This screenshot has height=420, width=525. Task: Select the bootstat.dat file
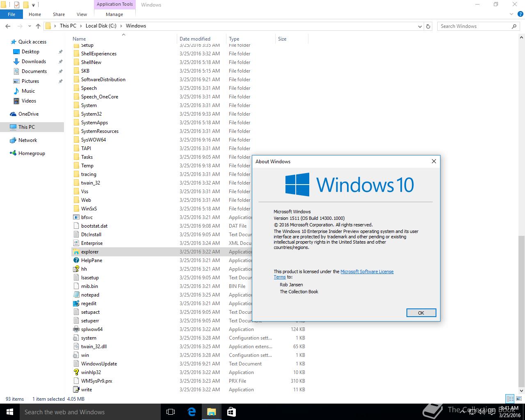point(94,226)
